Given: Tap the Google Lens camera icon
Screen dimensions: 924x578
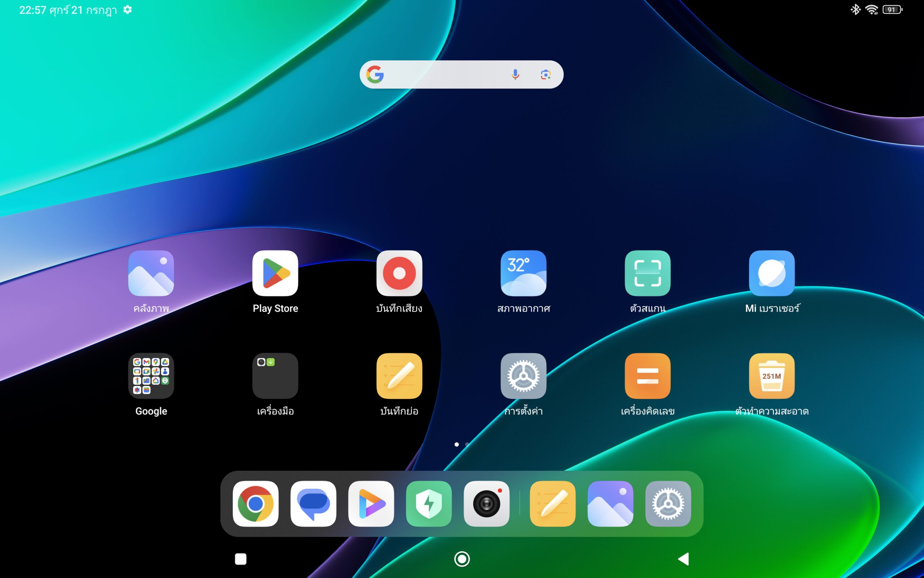Looking at the screenshot, I should tap(546, 74).
